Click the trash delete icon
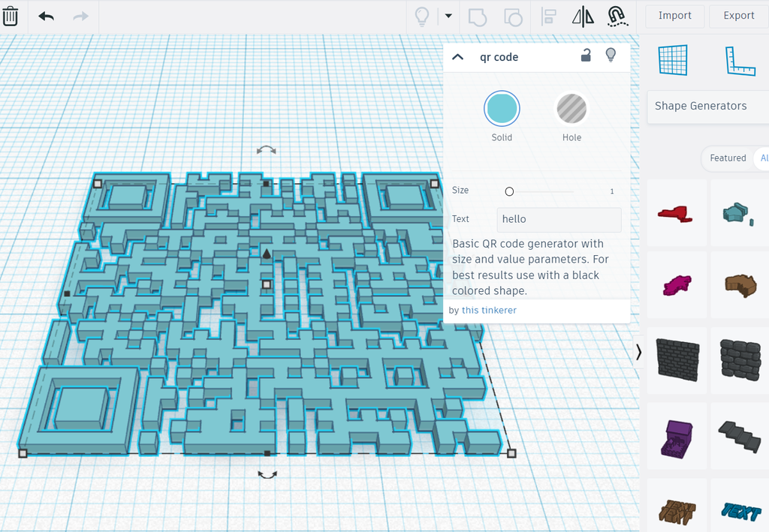The width and height of the screenshot is (769, 532). click(11, 15)
